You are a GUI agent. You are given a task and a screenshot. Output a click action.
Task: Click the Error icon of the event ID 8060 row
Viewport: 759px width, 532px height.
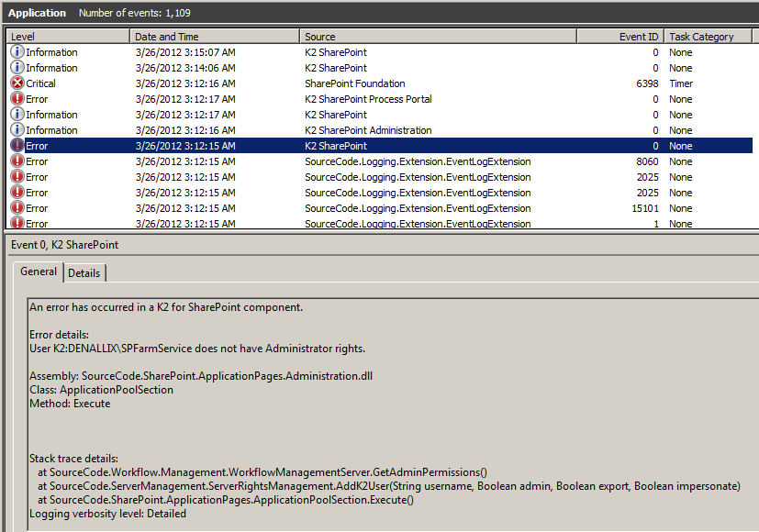click(x=17, y=161)
